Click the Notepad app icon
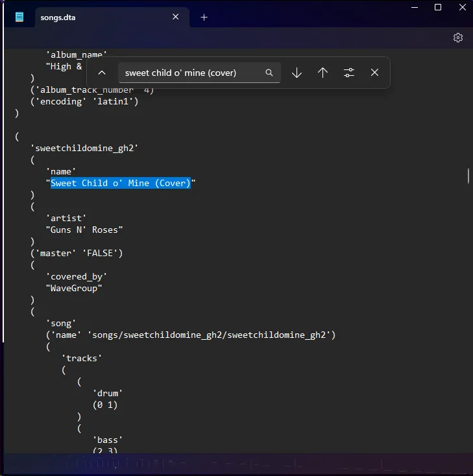 click(x=19, y=17)
